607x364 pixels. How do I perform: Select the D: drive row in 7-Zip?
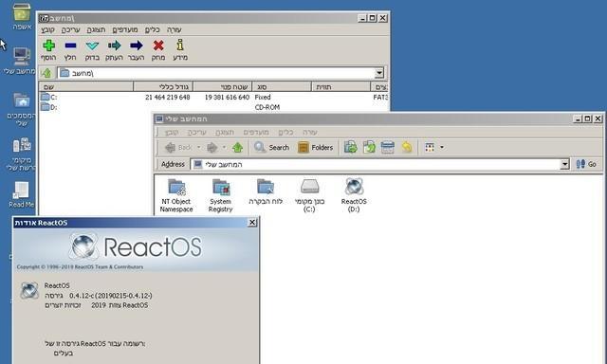coord(212,107)
